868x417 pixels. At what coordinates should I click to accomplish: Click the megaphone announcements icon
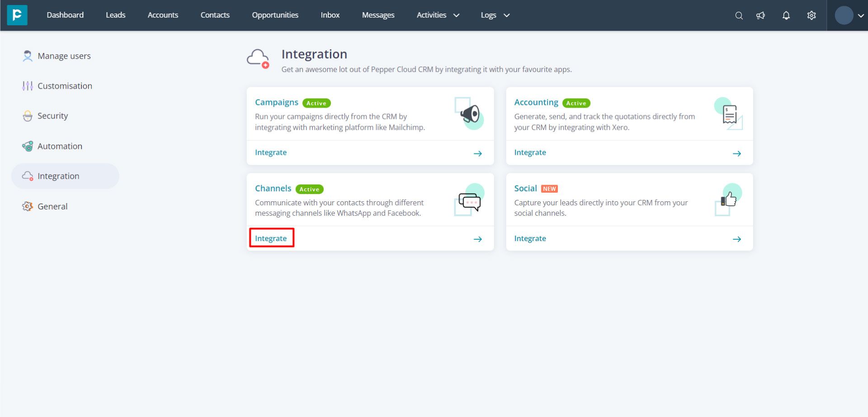pyautogui.click(x=761, y=15)
